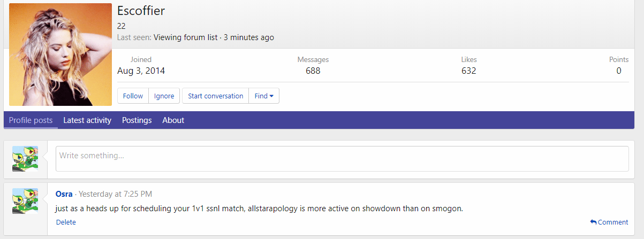
Task: Click the Yesterday at 7:25 PM timestamp
Action: 115,194
